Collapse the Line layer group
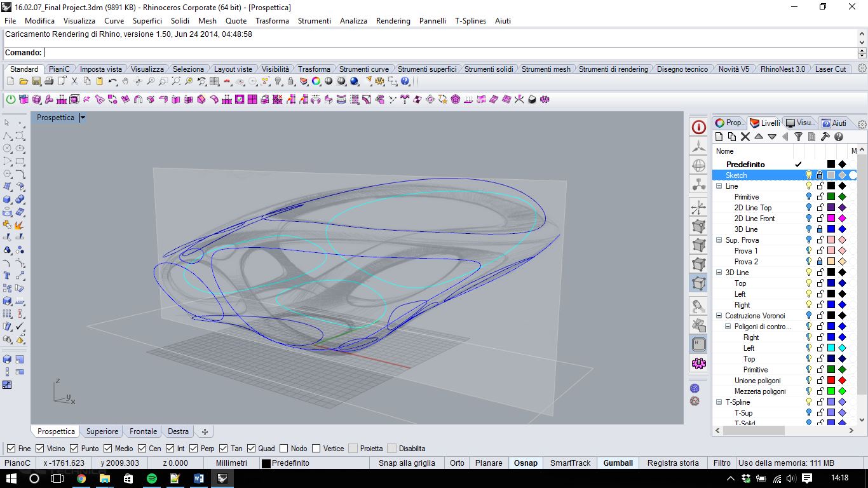The width and height of the screenshot is (868, 488). coord(719,186)
